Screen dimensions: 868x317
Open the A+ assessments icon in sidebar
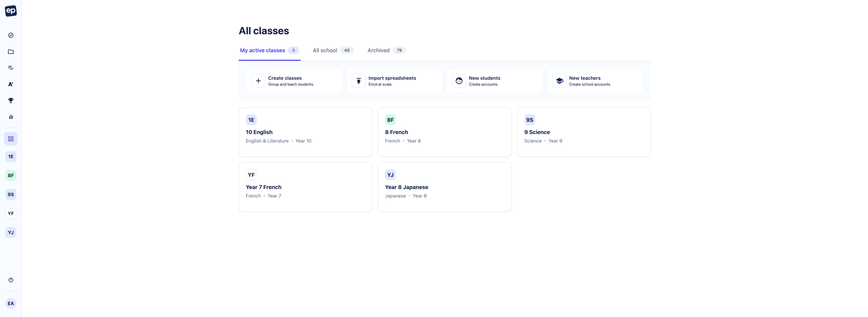11,84
